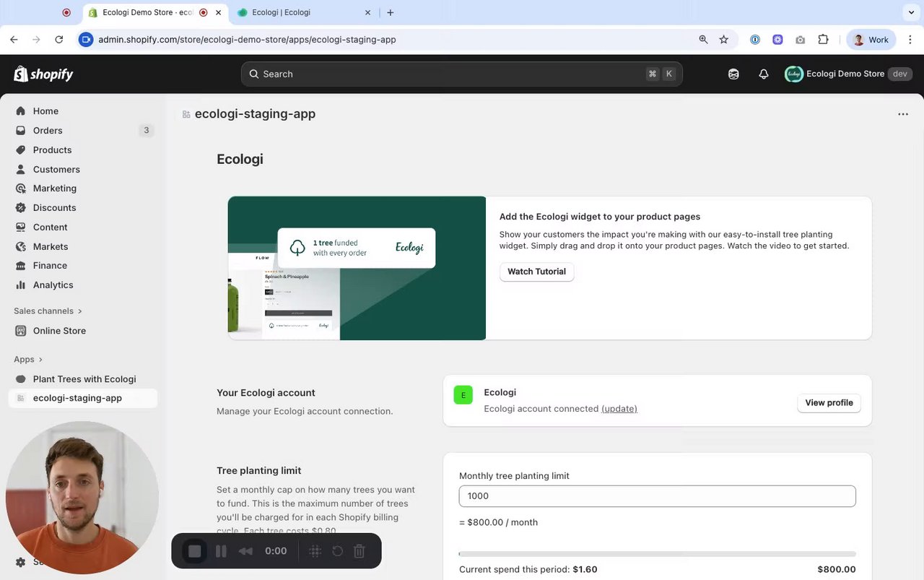Select ecologi-staging-app in sidebar
The image size is (924, 580).
(x=82, y=398)
